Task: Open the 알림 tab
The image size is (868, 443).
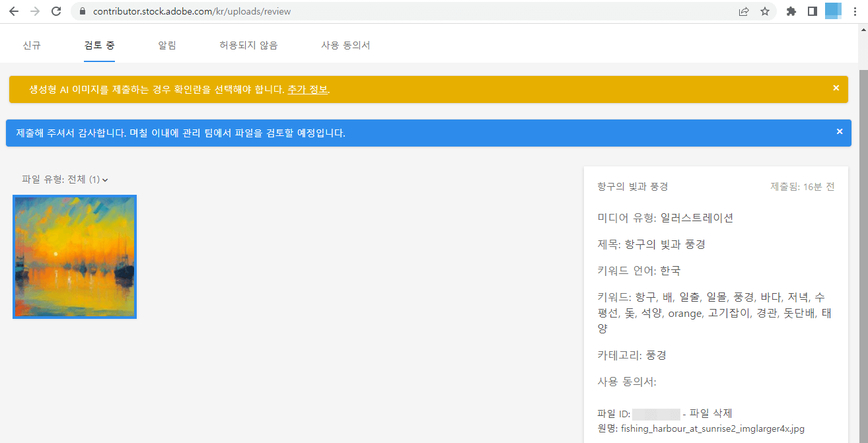Action: click(x=167, y=45)
